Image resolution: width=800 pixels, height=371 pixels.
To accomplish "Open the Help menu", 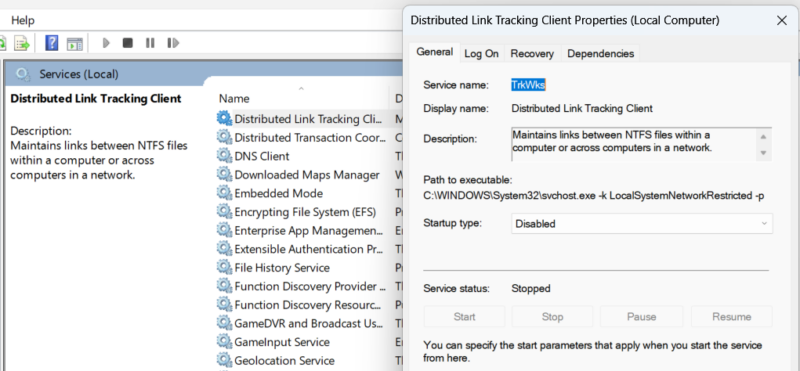I will (x=23, y=20).
